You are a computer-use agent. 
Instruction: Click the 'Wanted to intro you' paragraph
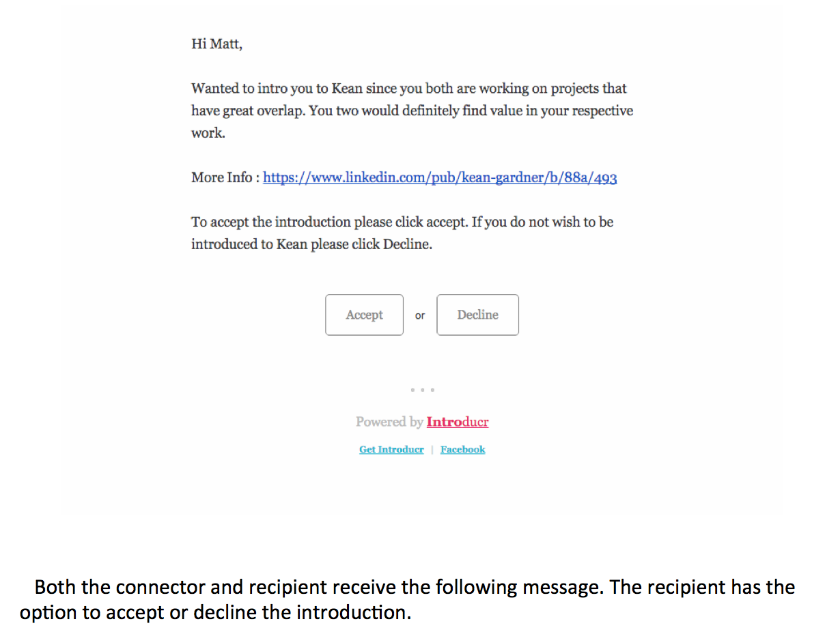(x=410, y=110)
